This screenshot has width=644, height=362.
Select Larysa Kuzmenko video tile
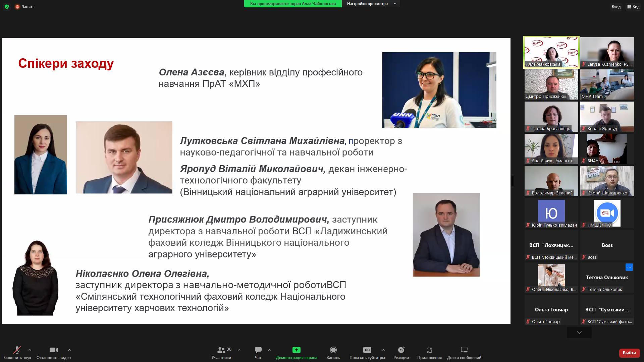607,52
